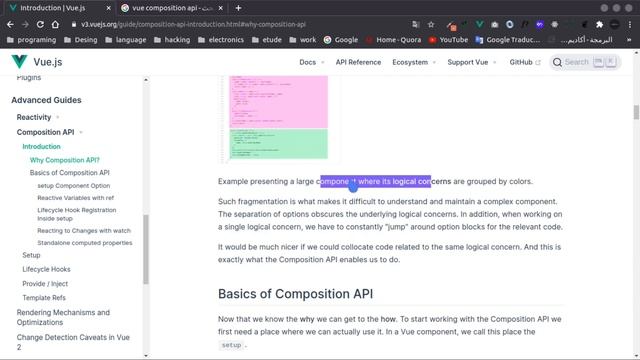The height and width of the screenshot is (360, 640).
Task: Go to Lifecycle Hook Registration Inside setup
Action: coord(77,214)
